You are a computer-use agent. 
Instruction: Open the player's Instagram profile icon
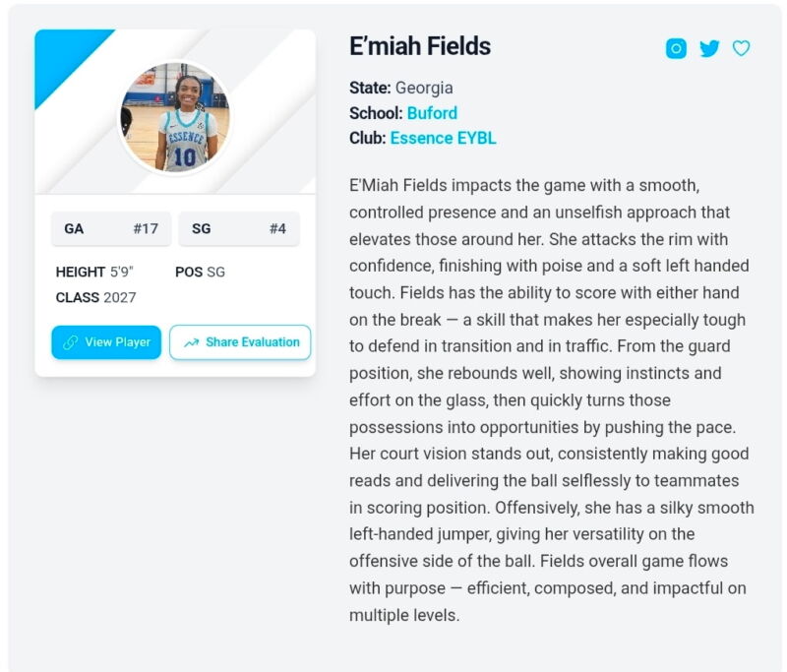click(676, 48)
